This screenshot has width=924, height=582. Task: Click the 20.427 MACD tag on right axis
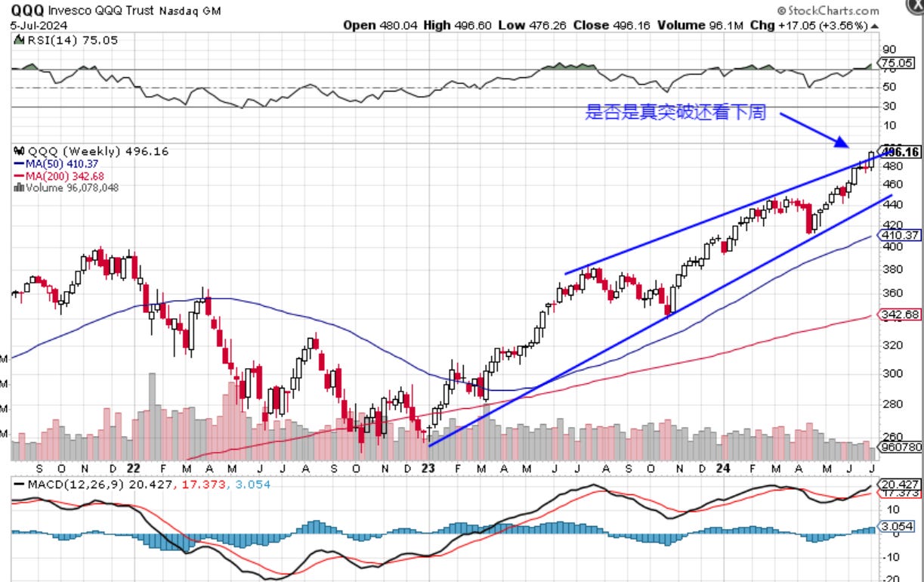click(x=899, y=484)
